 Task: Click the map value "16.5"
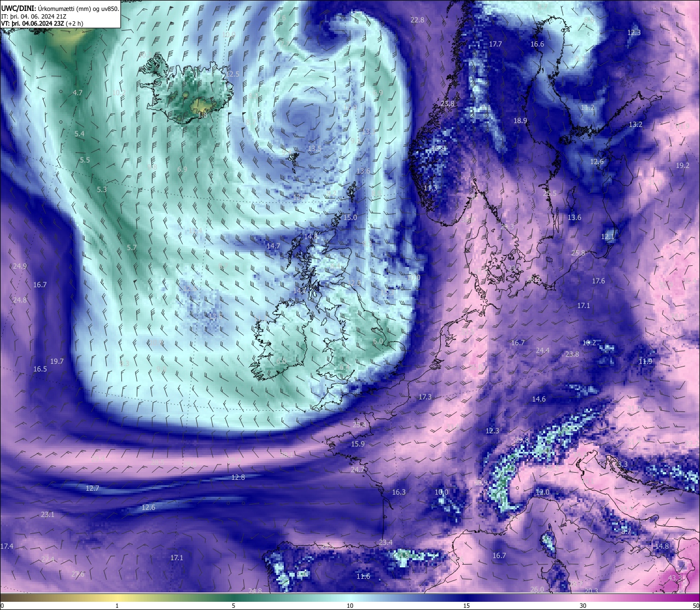click(x=40, y=369)
